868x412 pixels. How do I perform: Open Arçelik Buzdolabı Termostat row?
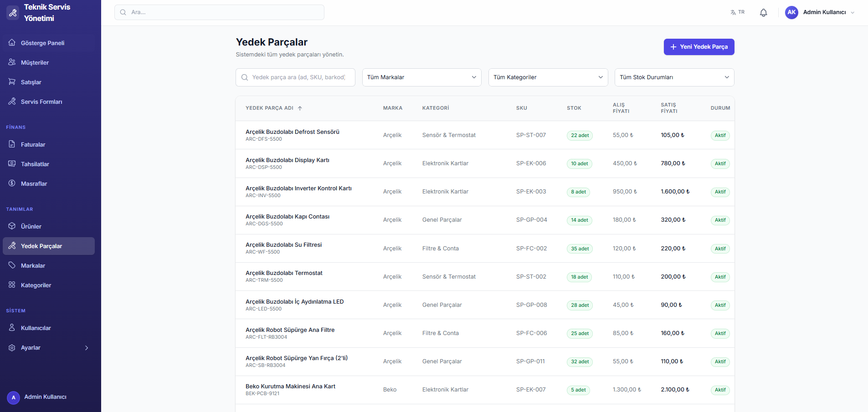(x=284, y=273)
